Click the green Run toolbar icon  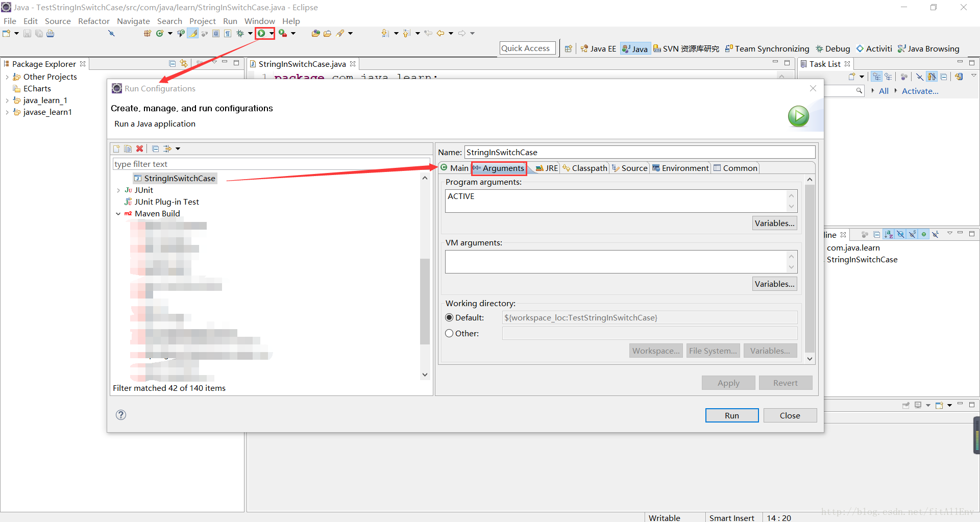point(261,34)
